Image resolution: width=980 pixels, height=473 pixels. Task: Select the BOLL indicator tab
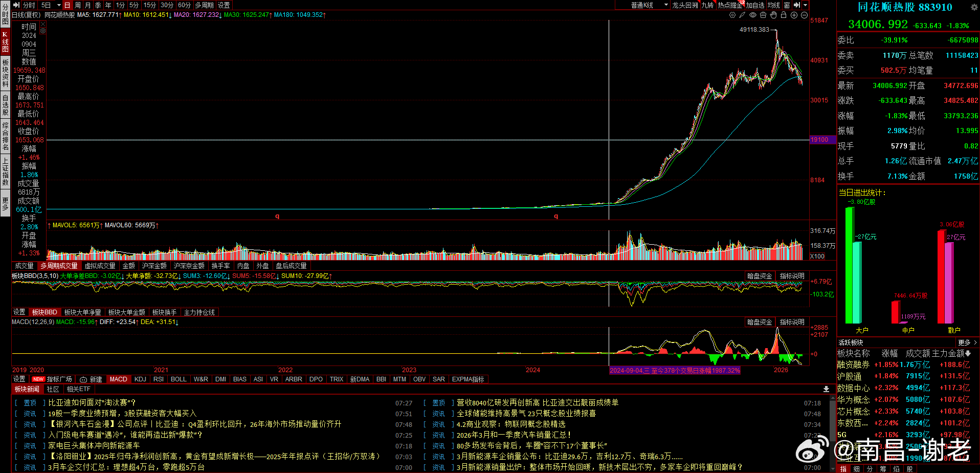[179, 379]
